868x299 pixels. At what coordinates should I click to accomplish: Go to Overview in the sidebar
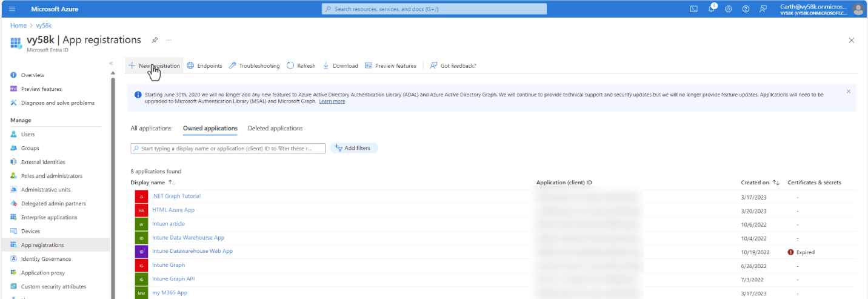pyautogui.click(x=33, y=75)
